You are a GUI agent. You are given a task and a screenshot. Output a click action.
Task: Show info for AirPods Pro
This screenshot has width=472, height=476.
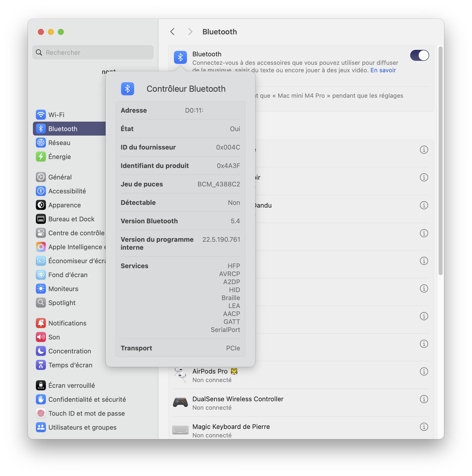tap(424, 371)
